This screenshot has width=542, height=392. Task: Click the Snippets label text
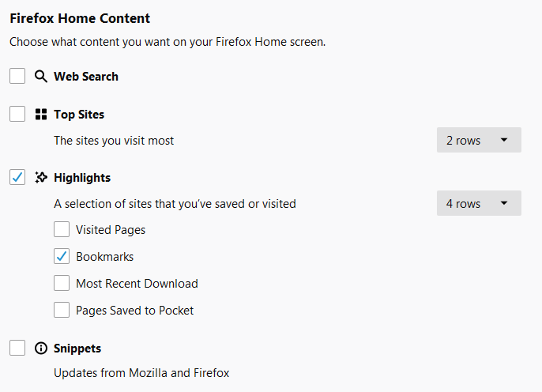[x=77, y=349]
